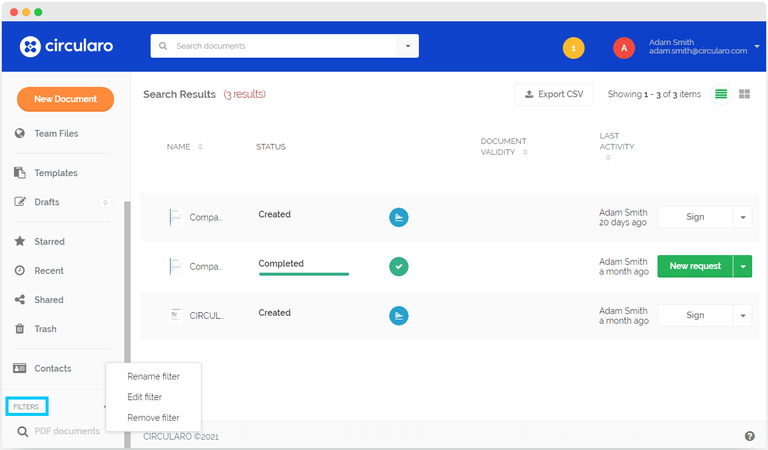
Task: Click the green Completed status checkmark icon
Action: (x=398, y=266)
